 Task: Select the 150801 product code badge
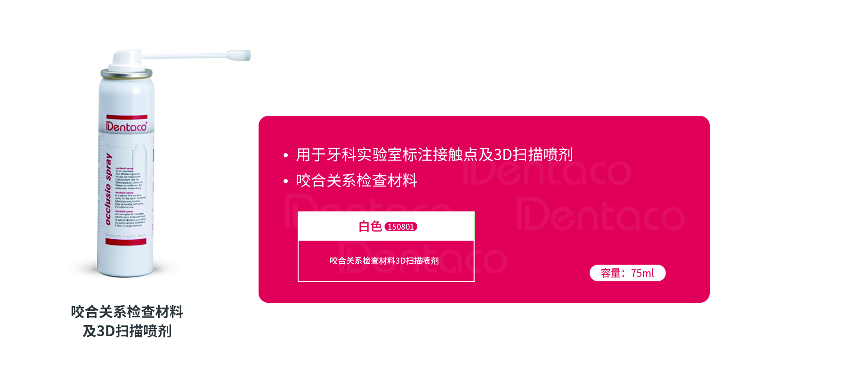(x=401, y=227)
